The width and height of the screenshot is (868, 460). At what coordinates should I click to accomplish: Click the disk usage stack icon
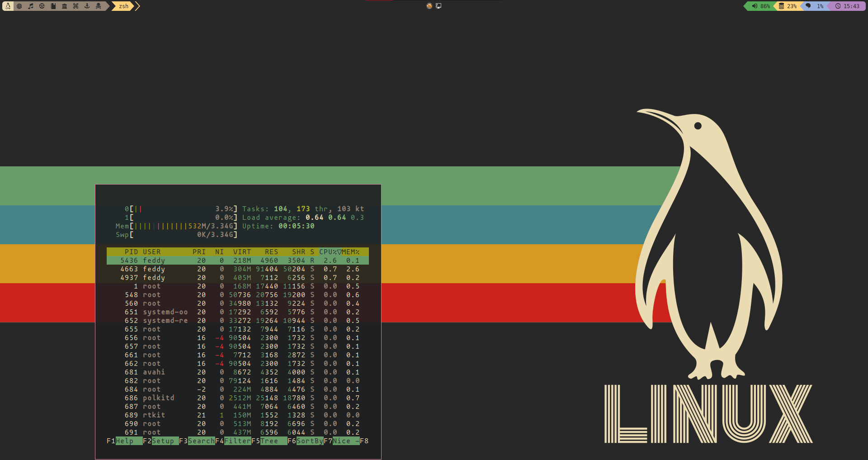[x=781, y=6]
